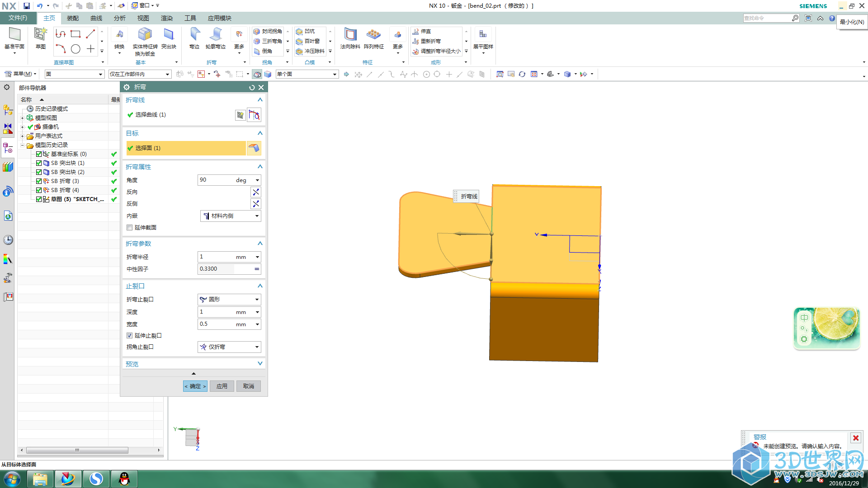Click the 展平图样 flat pattern icon
The width and height of the screenshot is (868, 488).
point(483,34)
